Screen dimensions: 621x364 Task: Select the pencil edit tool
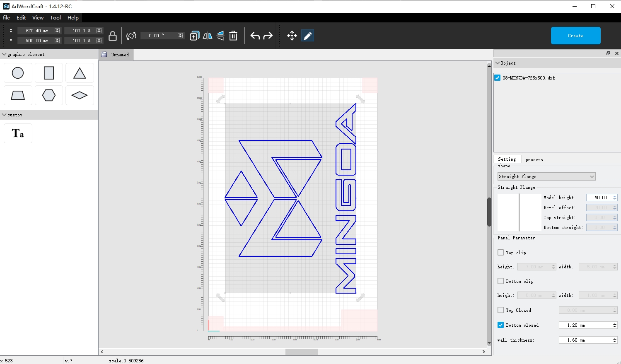coord(307,36)
